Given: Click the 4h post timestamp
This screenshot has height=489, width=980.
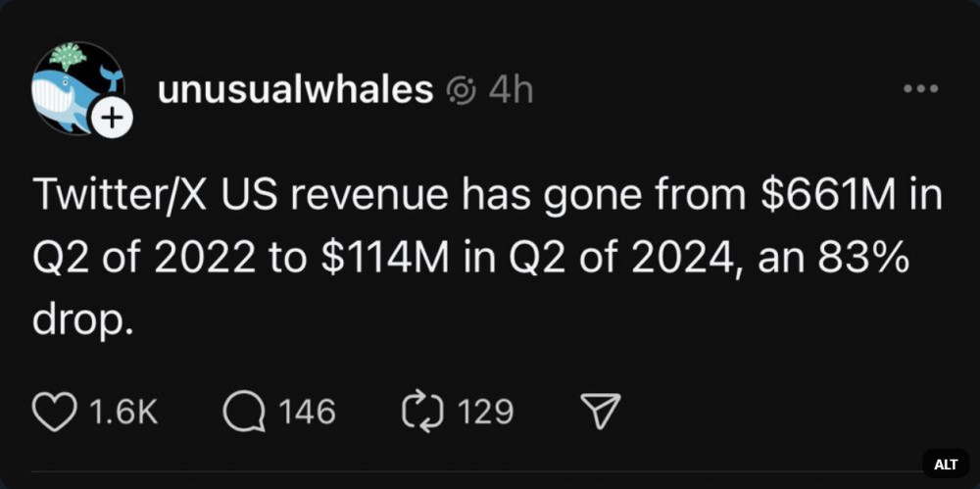Looking at the screenshot, I should pyautogui.click(x=511, y=91).
